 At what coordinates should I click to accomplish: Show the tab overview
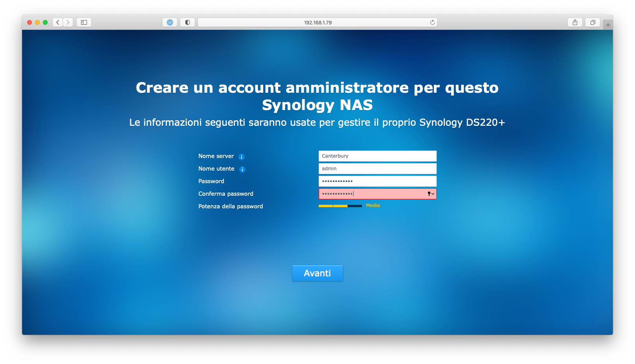click(x=593, y=22)
